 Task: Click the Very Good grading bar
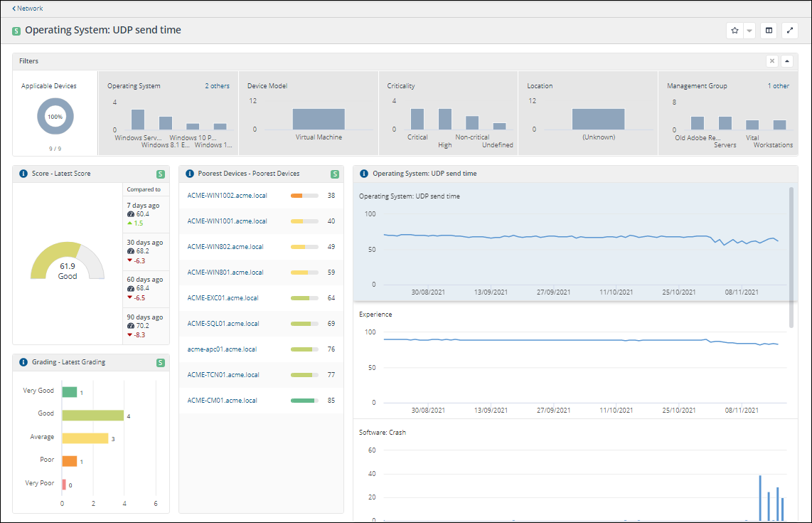(70, 392)
